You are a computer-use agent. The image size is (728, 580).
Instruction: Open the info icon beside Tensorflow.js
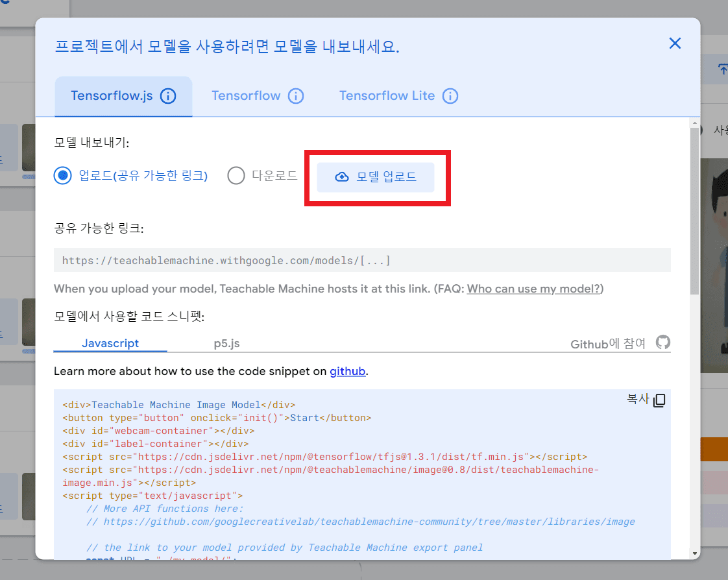pos(168,96)
